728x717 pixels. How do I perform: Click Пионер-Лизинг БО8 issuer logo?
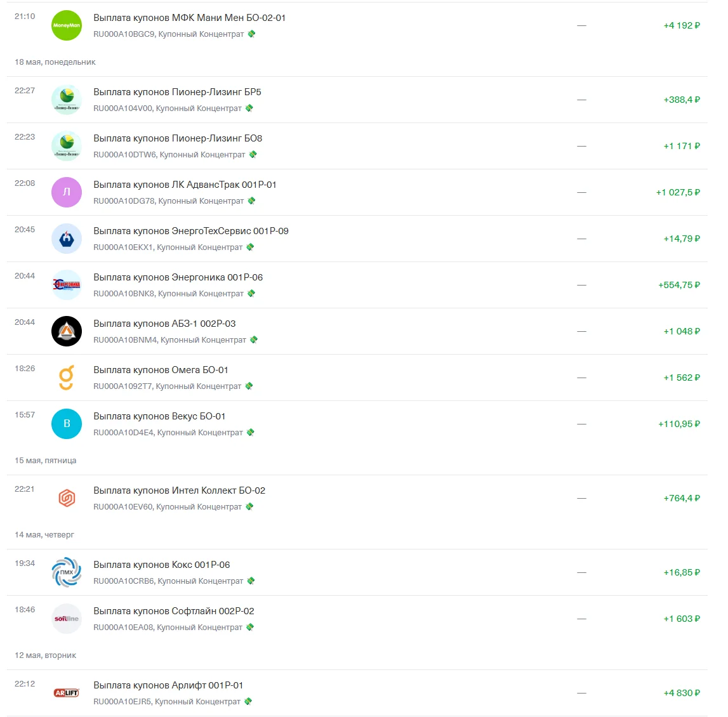tap(67, 146)
